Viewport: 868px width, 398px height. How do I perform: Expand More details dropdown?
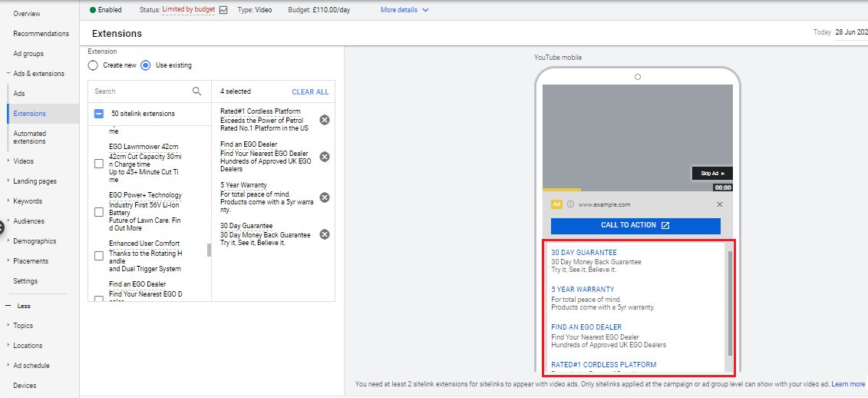(404, 10)
